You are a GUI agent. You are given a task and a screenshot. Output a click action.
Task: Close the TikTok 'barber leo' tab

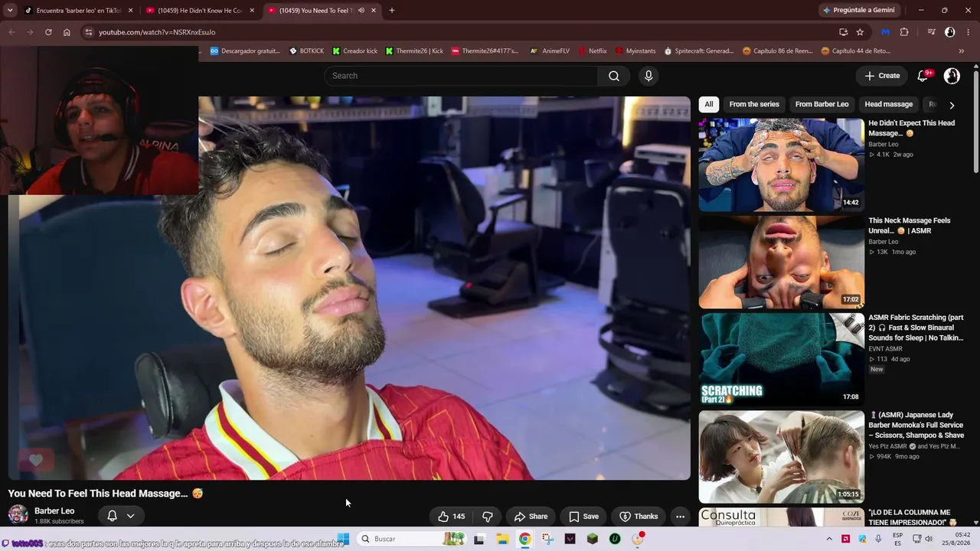click(131, 11)
